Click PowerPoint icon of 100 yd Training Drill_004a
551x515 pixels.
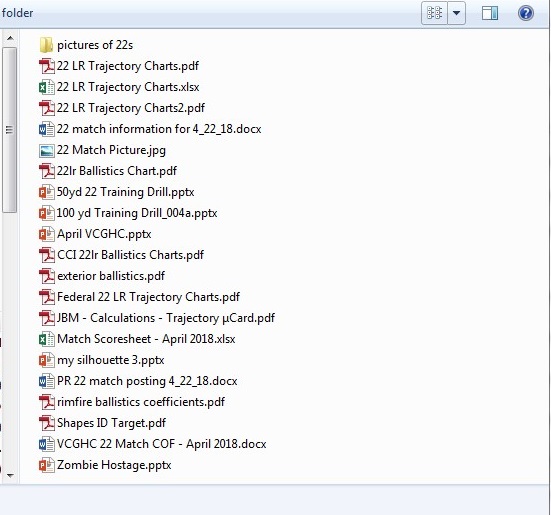tap(47, 213)
